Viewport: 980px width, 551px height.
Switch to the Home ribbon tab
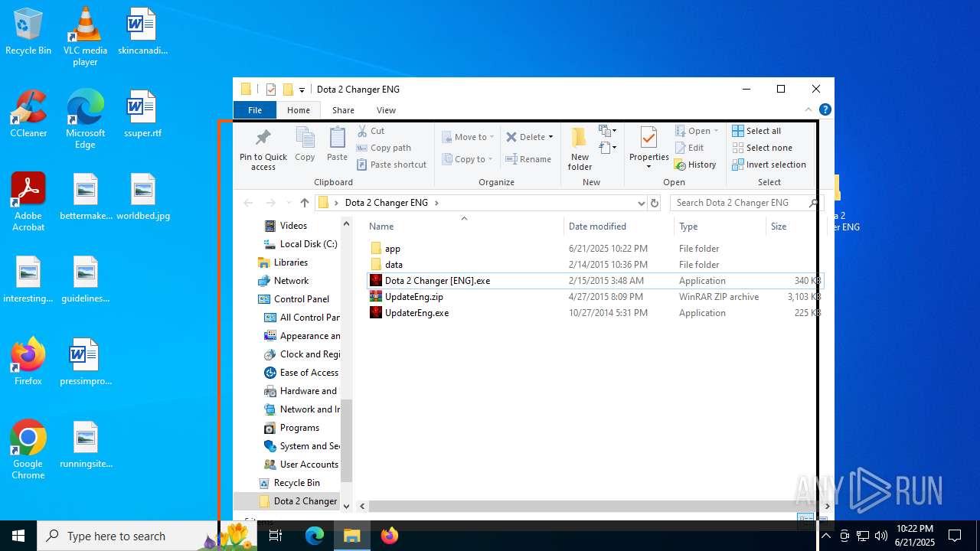click(299, 110)
